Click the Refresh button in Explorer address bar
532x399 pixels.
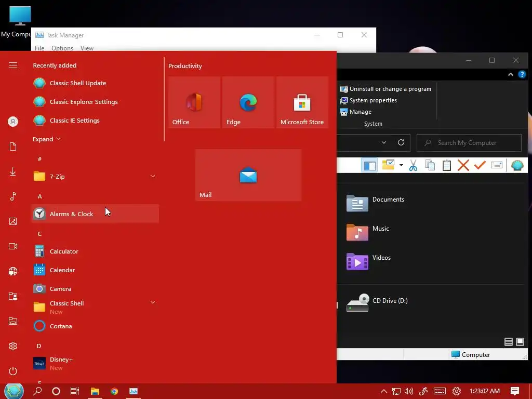(x=401, y=142)
